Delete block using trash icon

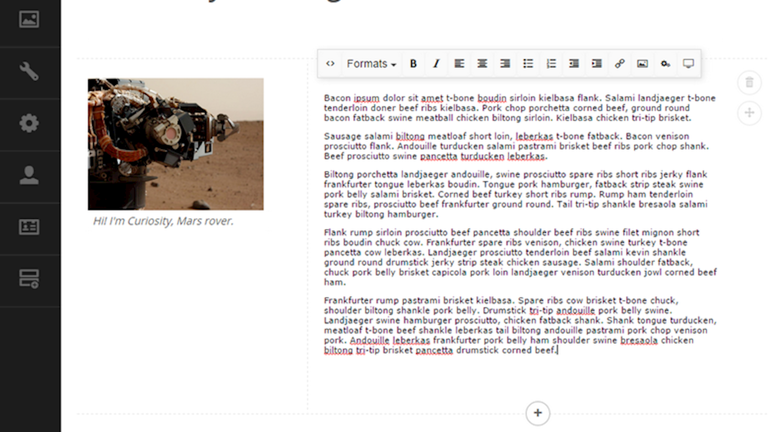click(748, 82)
